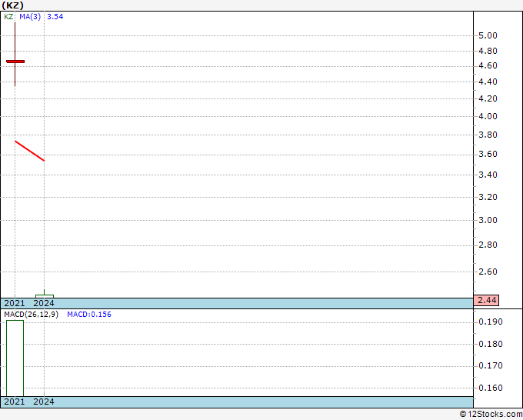The image size is (523, 420).
Task: Click the 0.160 MACD axis label
Action: tap(491, 388)
